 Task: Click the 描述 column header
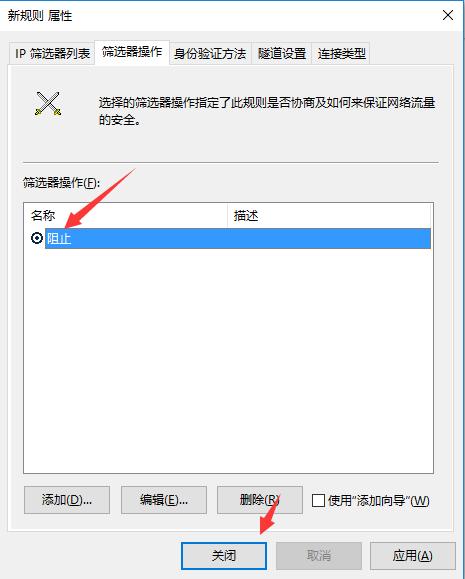329,215
